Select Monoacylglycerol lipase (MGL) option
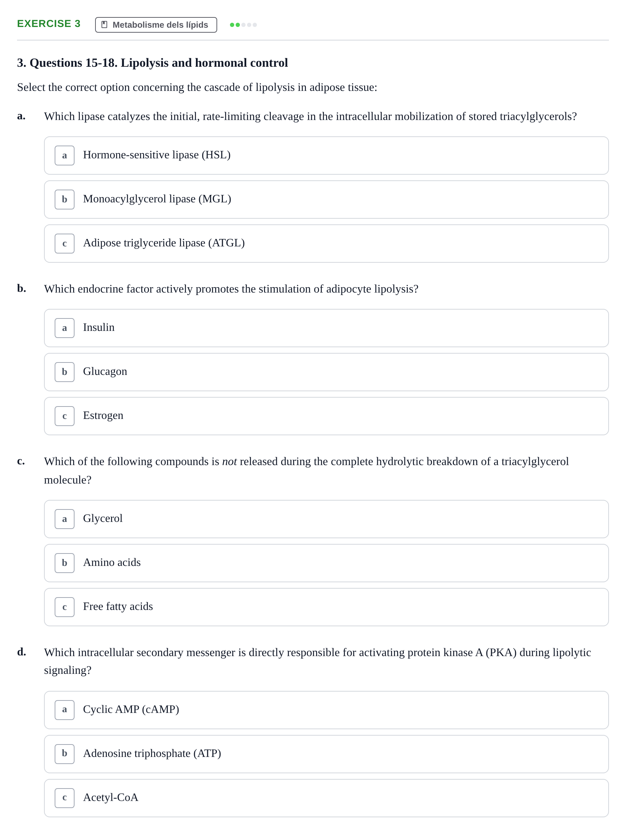 tap(326, 200)
